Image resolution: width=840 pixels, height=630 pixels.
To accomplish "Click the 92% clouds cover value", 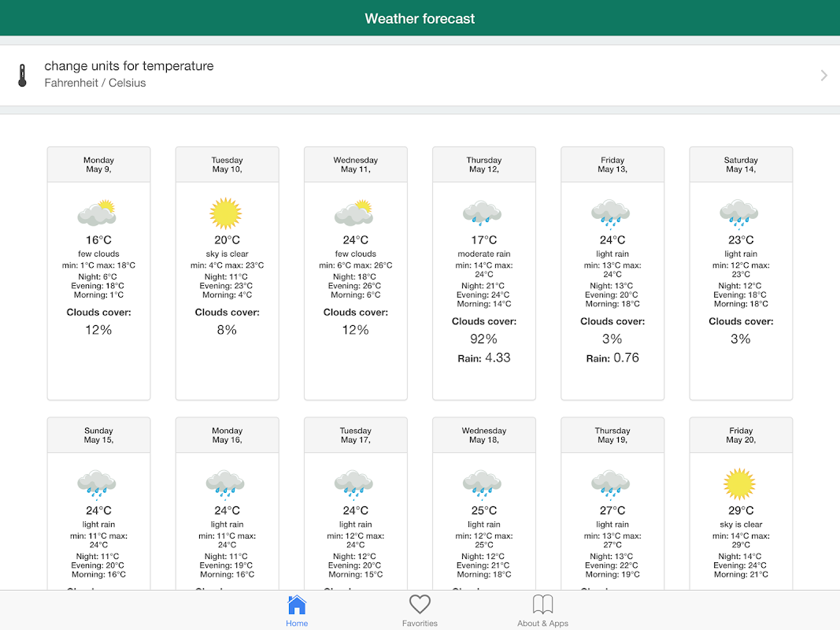I will [483, 339].
